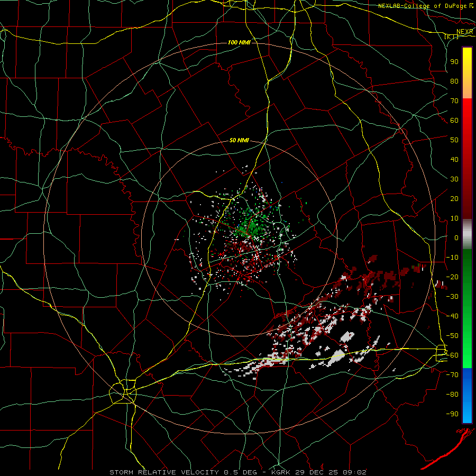Click the "-30" negative scale label
The width and height of the screenshot is (476, 476).
(452, 297)
